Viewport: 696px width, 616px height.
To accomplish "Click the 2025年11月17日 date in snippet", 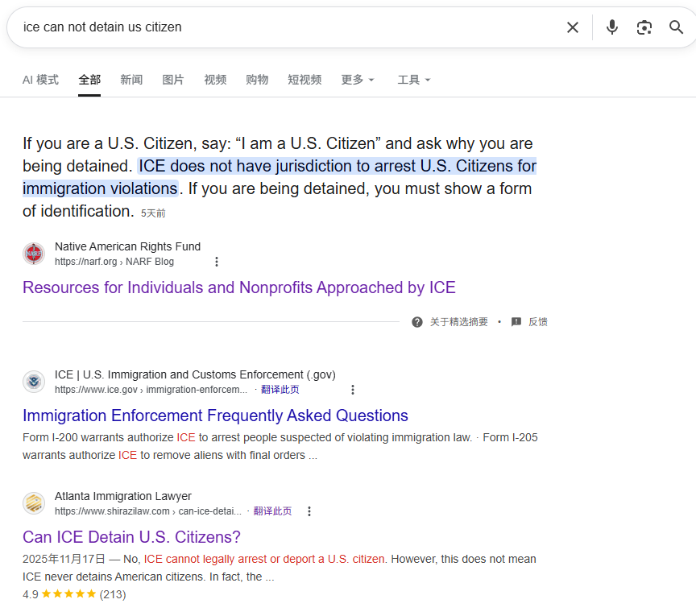I will point(64,559).
